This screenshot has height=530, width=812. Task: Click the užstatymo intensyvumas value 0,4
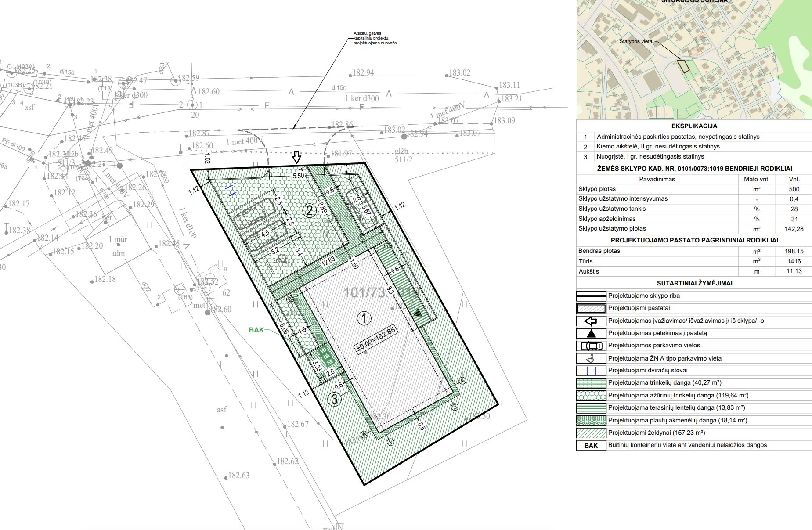pyautogui.click(x=794, y=199)
